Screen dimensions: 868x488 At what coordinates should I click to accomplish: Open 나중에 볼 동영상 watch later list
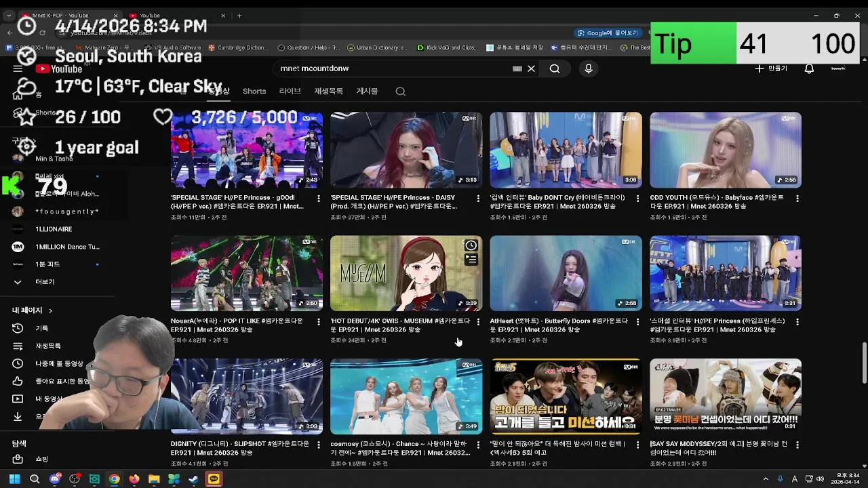49,363
